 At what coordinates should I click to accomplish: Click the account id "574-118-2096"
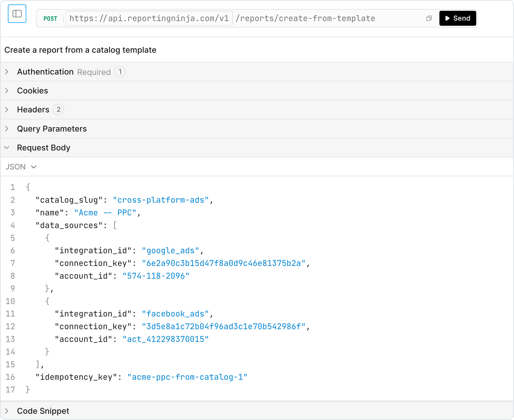pyautogui.click(x=156, y=276)
